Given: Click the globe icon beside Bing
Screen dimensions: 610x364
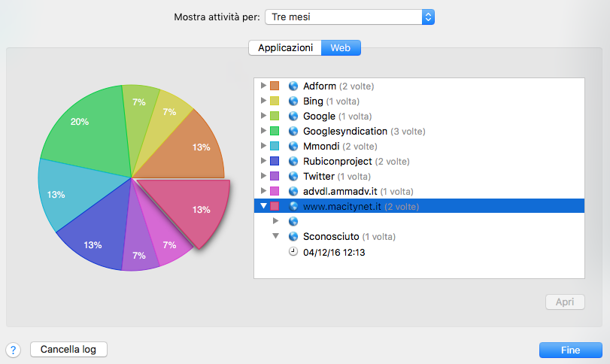Looking at the screenshot, I should pyautogui.click(x=293, y=101).
